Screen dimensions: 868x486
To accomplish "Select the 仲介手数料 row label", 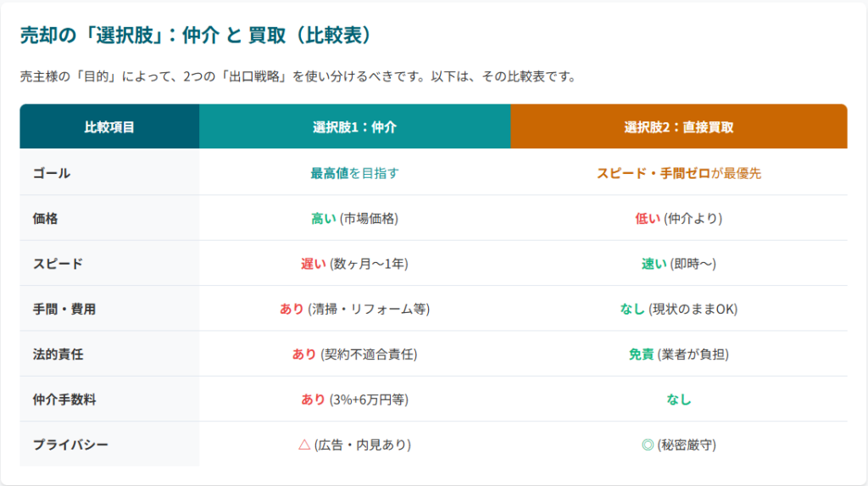I will coord(64,399).
